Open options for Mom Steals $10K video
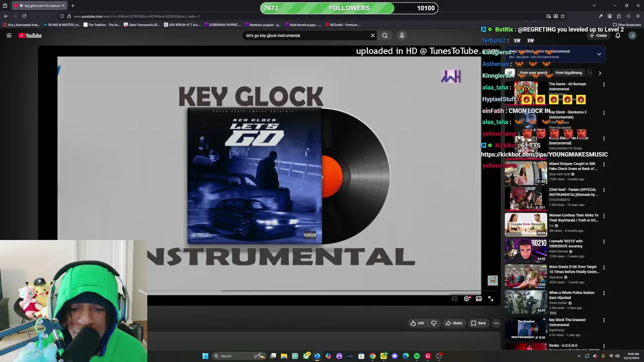The width and height of the screenshot is (644, 362). 604,267
